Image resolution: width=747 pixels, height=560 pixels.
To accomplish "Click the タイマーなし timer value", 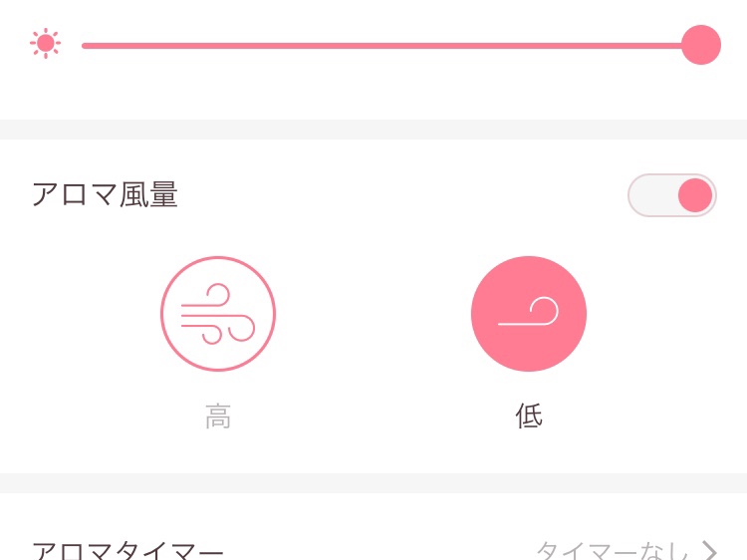I will (x=614, y=550).
